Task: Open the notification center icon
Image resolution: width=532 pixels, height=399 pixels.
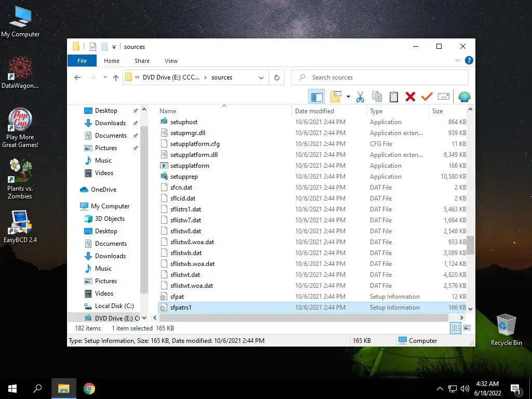Action: coord(515,389)
